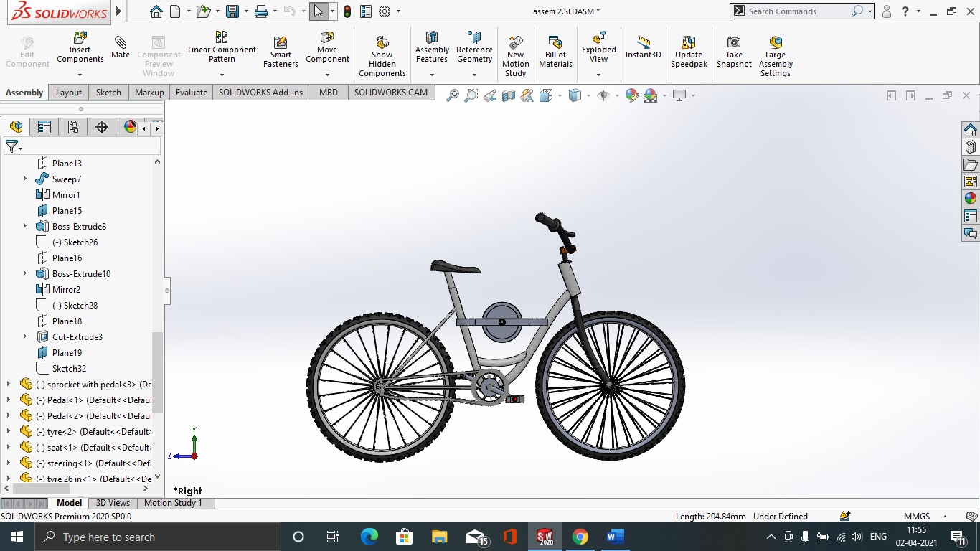Screen dimensions: 980x551
Task: Open FeatureManager design tree tab
Action: point(16,127)
